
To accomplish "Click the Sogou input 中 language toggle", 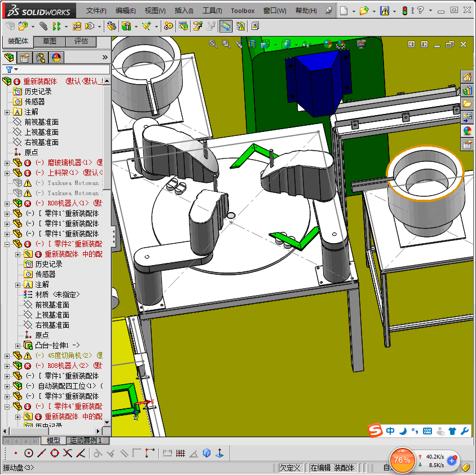I will point(390,430).
